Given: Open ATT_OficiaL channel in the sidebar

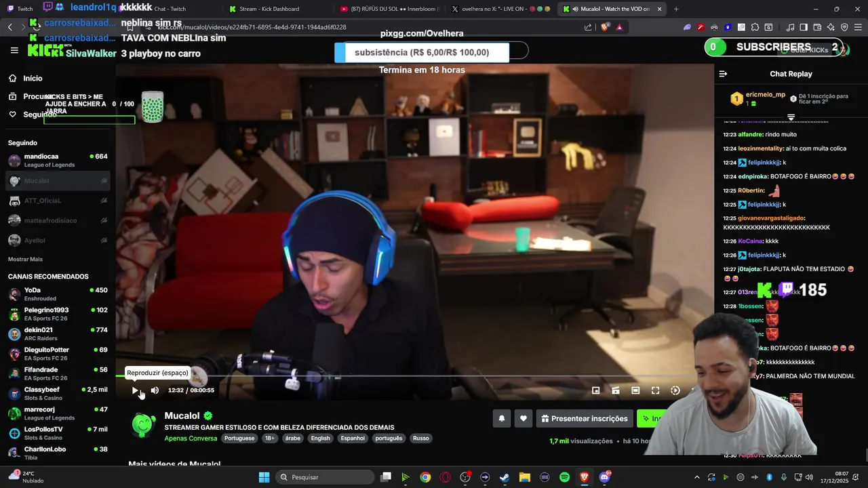Looking at the screenshot, I should (58, 201).
